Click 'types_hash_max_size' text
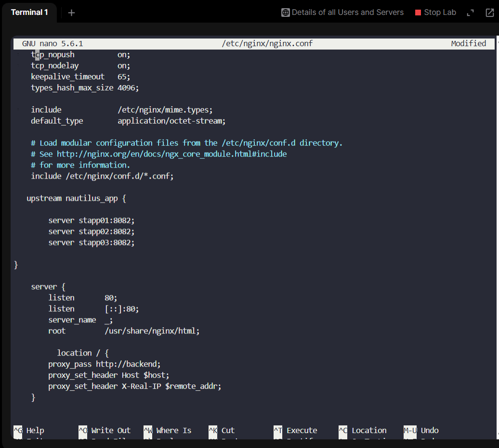The image size is (499, 448). coord(72,88)
